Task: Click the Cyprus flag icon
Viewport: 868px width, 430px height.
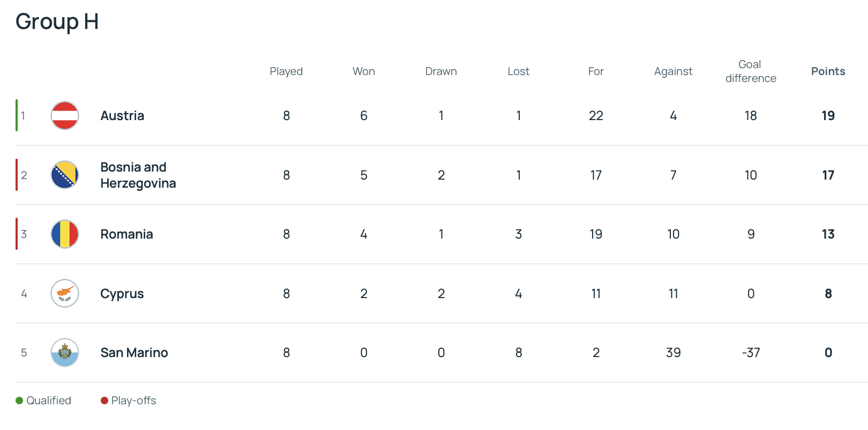Action: (x=65, y=293)
